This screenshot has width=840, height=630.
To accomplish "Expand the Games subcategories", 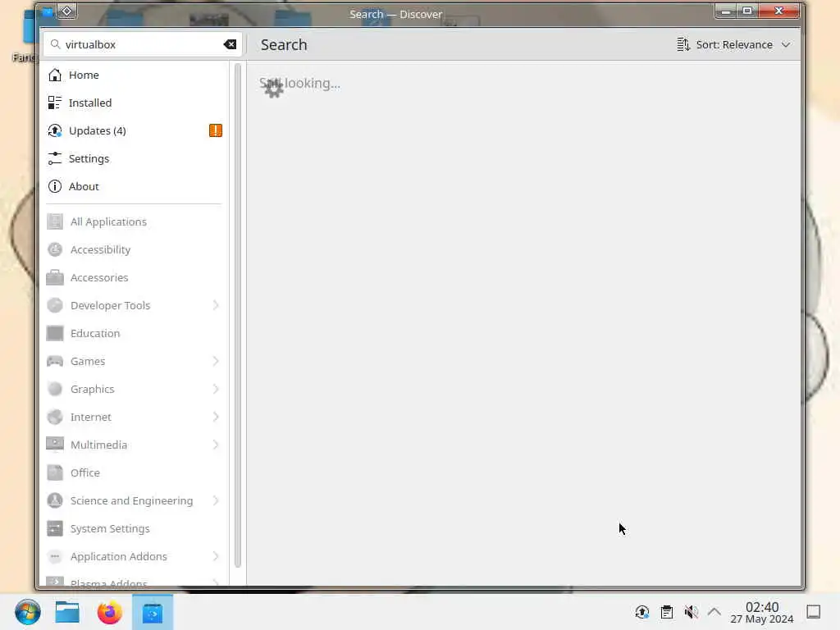I will tap(216, 361).
